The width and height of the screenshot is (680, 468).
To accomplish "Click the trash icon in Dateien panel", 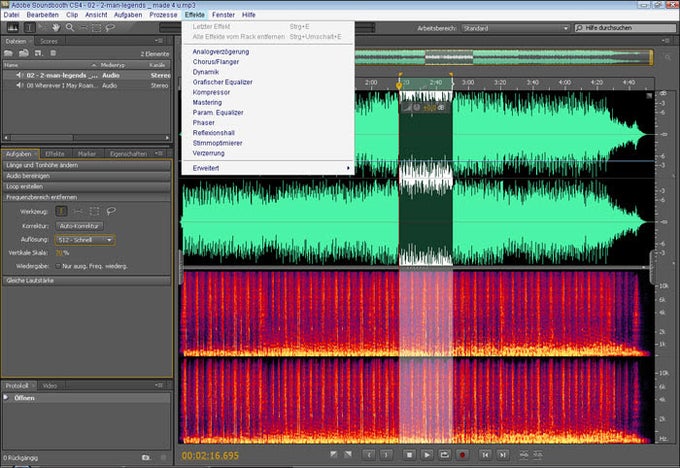I will pos(53,53).
